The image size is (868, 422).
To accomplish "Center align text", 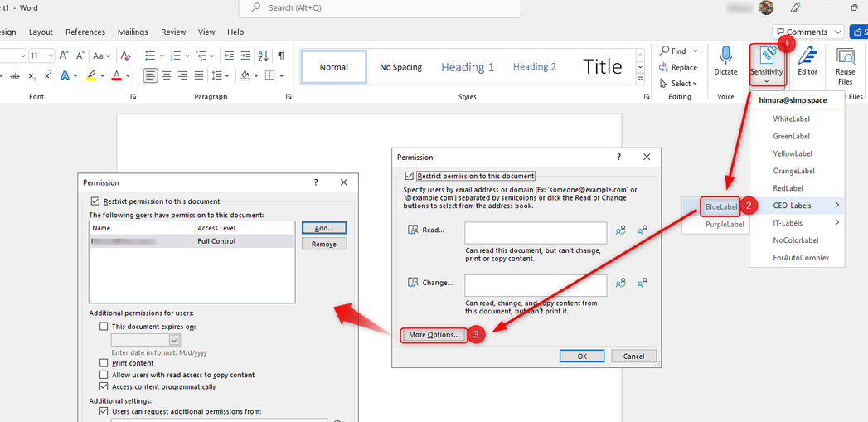I will pos(167,75).
